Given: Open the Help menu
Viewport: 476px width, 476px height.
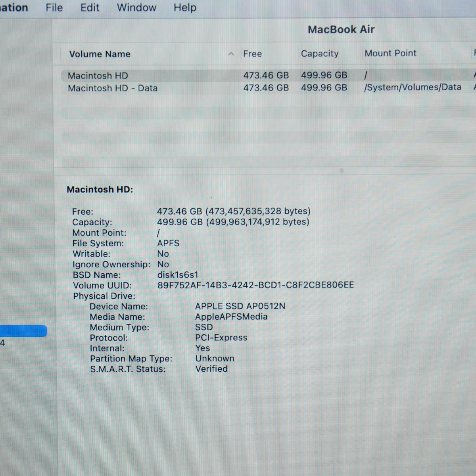Looking at the screenshot, I should pos(185,8).
